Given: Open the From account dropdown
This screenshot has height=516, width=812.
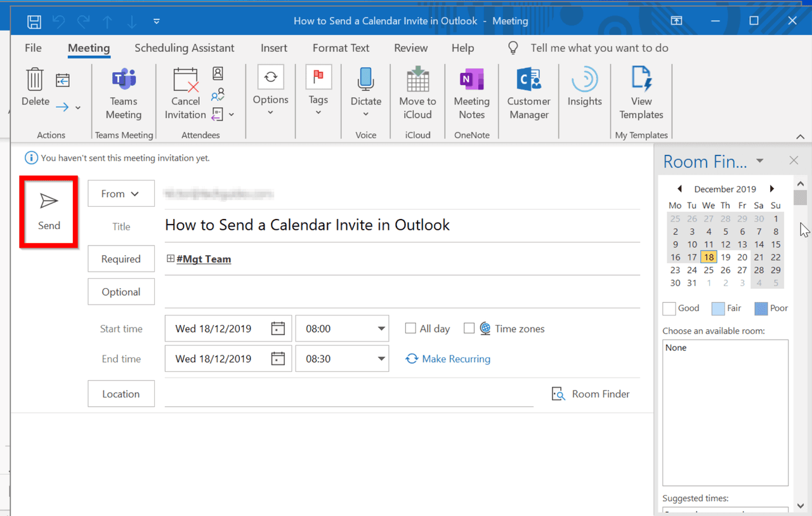Looking at the screenshot, I should [121, 193].
